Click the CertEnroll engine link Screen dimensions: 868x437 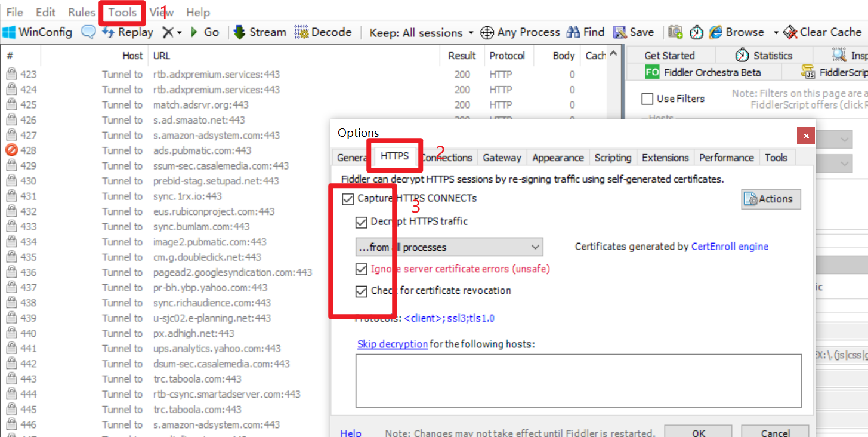(x=730, y=247)
